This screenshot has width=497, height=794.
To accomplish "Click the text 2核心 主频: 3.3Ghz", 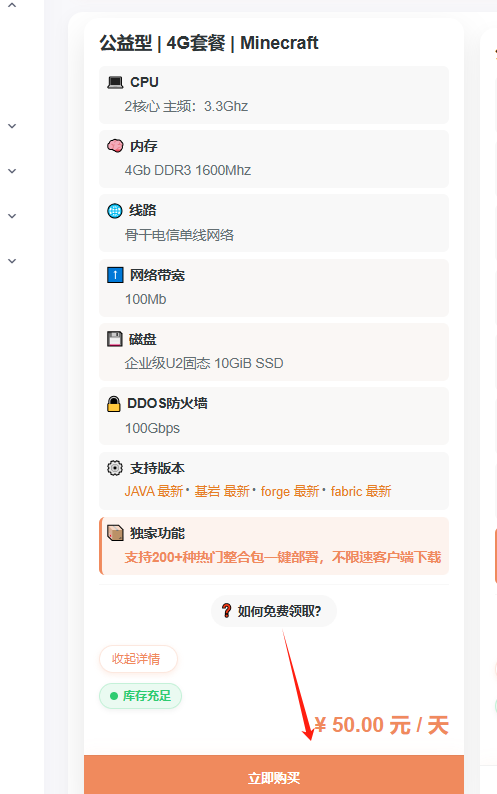I will [x=186, y=106].
